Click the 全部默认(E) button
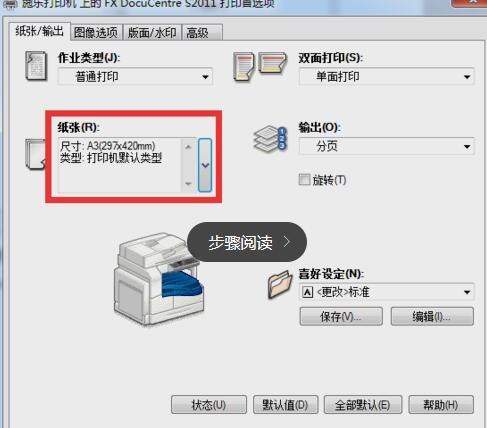This screenshot has height=428, width=487. (x=363, y=405)
